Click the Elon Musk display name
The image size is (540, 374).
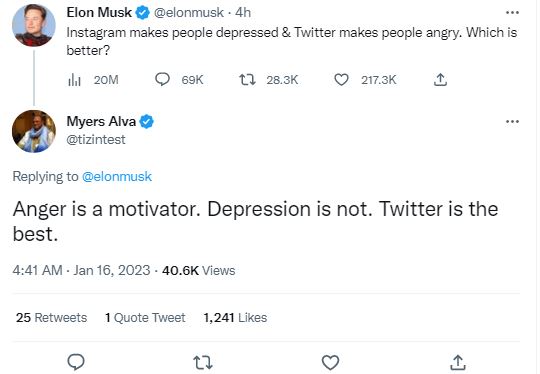[x=99, y=13]
